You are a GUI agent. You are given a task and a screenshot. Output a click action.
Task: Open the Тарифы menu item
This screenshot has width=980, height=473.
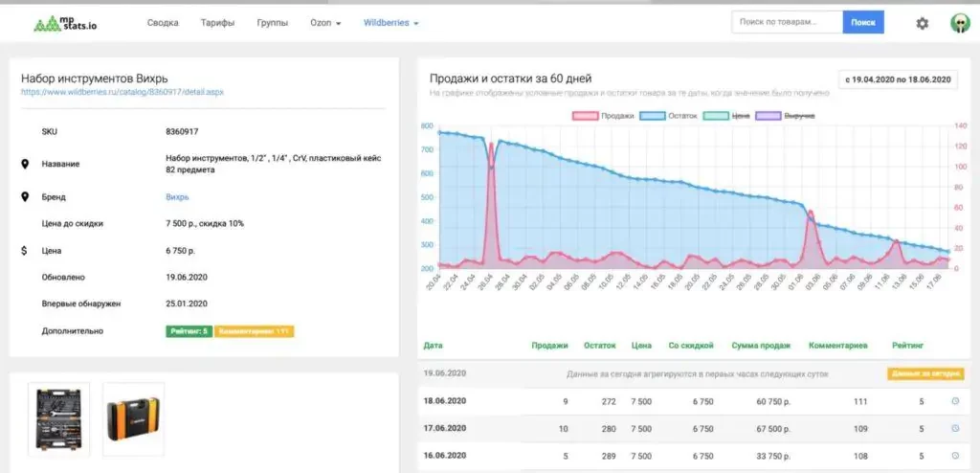tap(217, 23)
